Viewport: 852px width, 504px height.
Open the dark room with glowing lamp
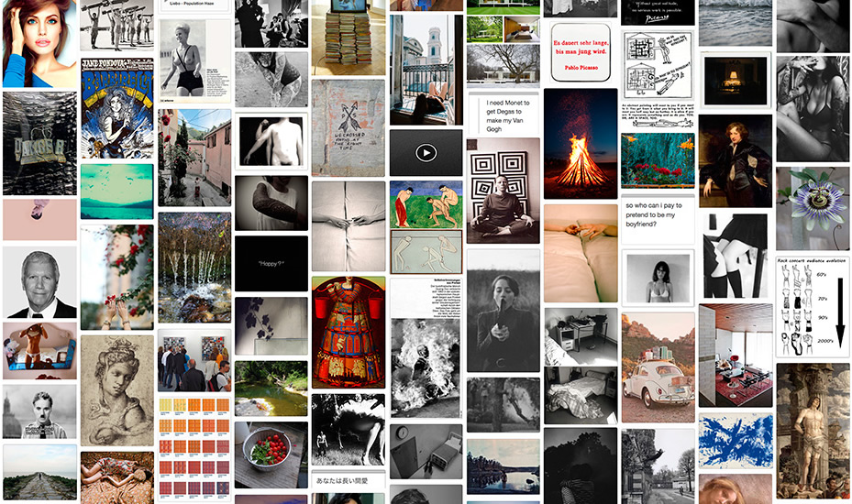pyautogui.click(x=736, y=81)
